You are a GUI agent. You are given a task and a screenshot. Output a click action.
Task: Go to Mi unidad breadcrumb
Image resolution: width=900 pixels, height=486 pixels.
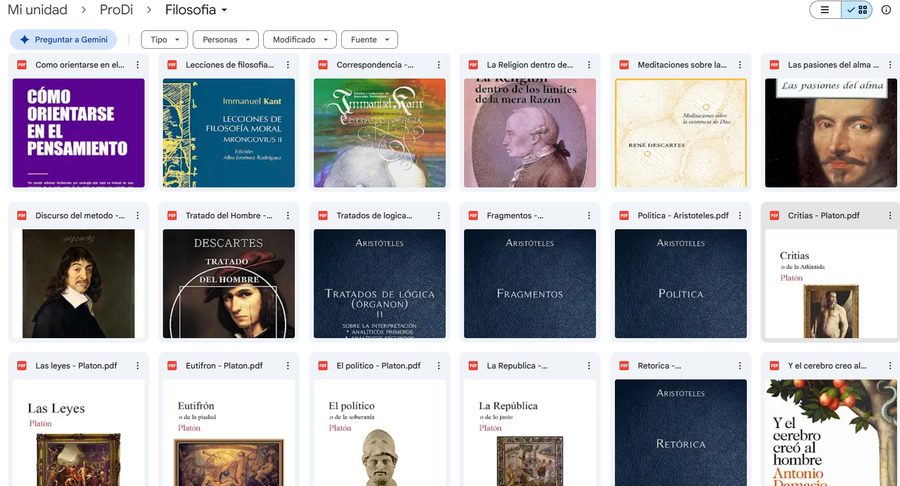[37, 10]
